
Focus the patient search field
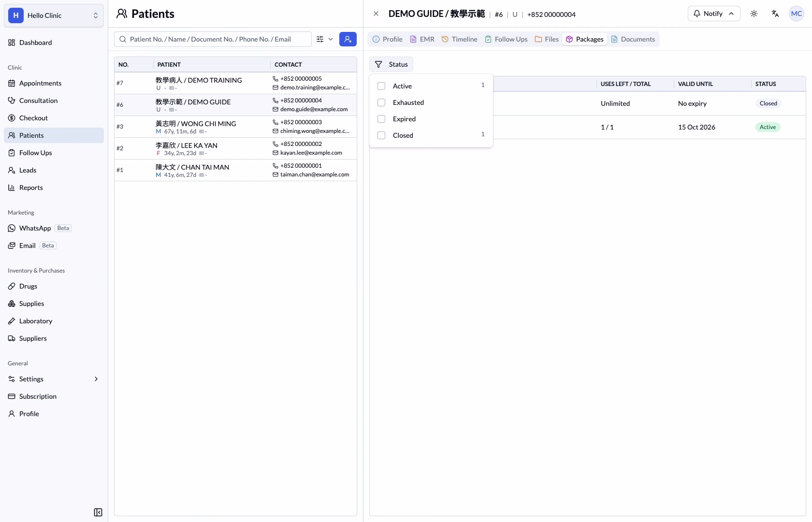coord(213,39)
